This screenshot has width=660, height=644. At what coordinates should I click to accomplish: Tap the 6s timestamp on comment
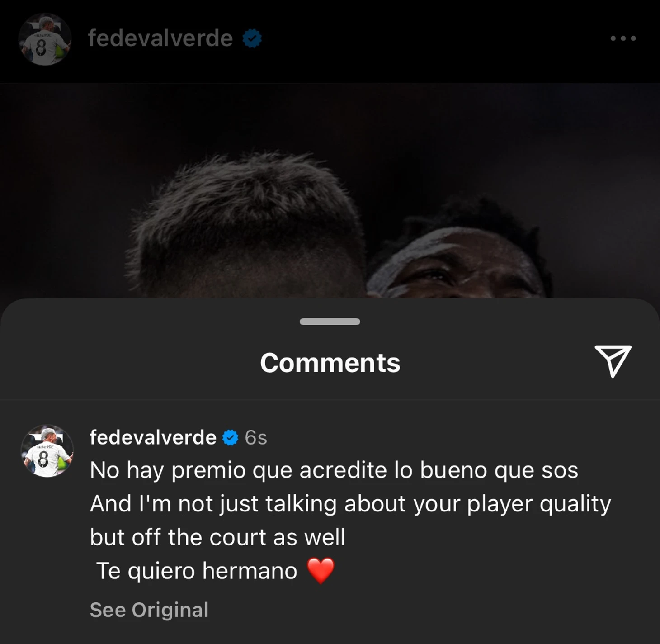[256, 438]
